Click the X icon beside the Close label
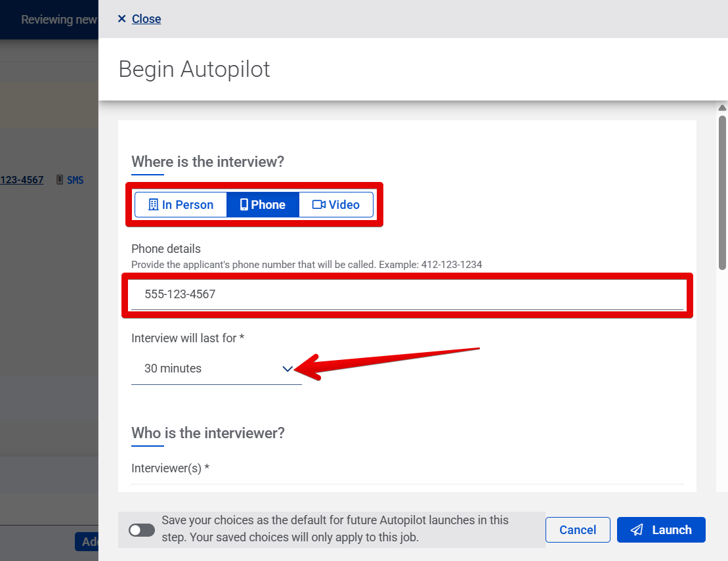 121,19
